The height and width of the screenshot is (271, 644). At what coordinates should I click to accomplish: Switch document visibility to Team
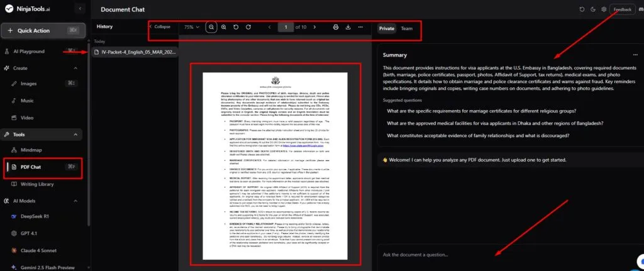coord(407,28)
